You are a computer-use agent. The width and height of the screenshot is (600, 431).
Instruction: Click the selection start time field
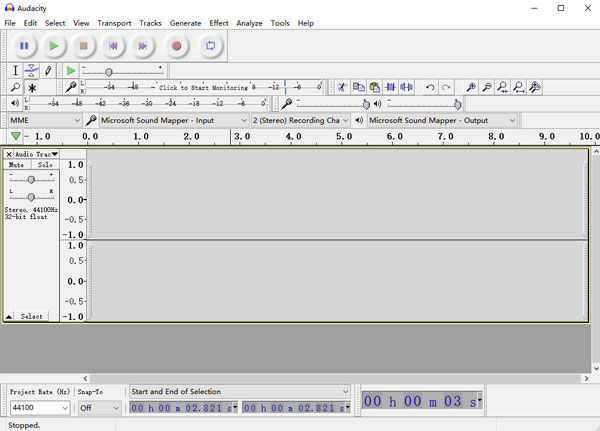click(183, 408)
